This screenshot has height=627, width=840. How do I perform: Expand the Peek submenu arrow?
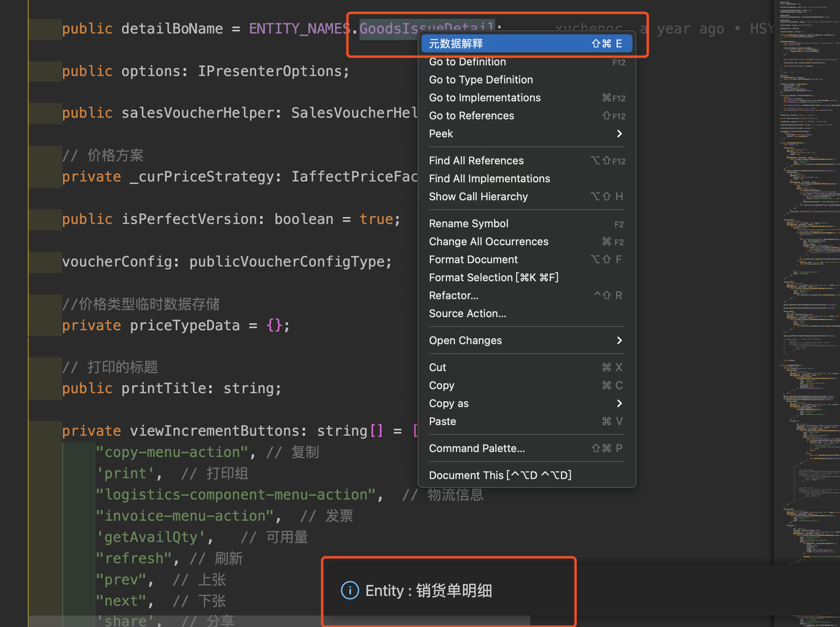pos(619,134)
